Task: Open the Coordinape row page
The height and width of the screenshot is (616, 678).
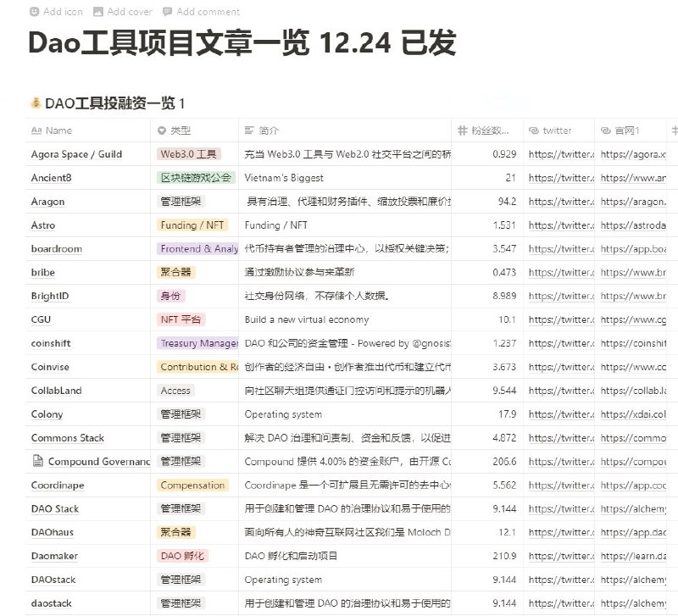Action: [x=58, y=486]
